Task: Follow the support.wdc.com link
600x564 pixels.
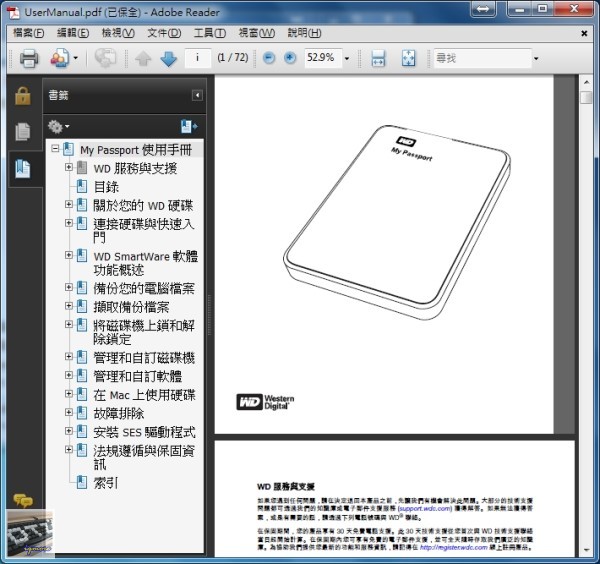Action: point(425,509)
